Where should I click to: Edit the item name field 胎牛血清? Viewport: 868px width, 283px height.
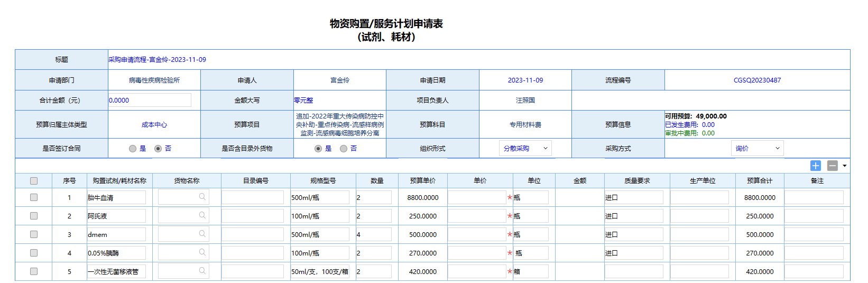pos(116,197)
